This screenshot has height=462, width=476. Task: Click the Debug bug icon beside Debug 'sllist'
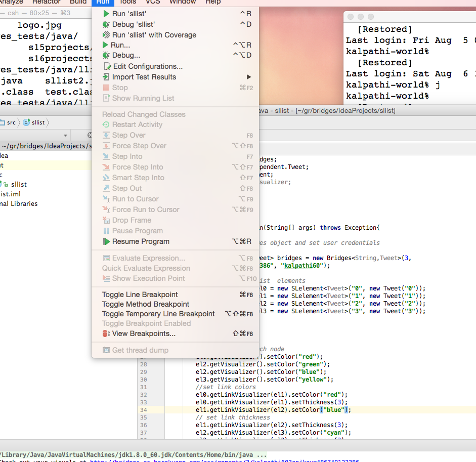(x=106, y=24)
